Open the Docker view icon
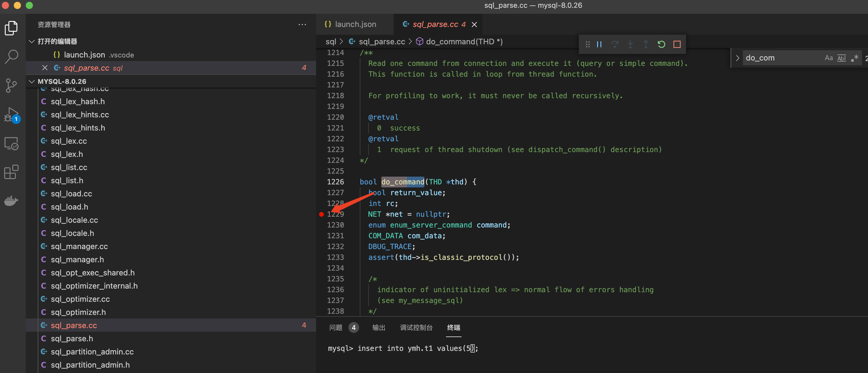 pyautogui.click(x=11, y=201)
